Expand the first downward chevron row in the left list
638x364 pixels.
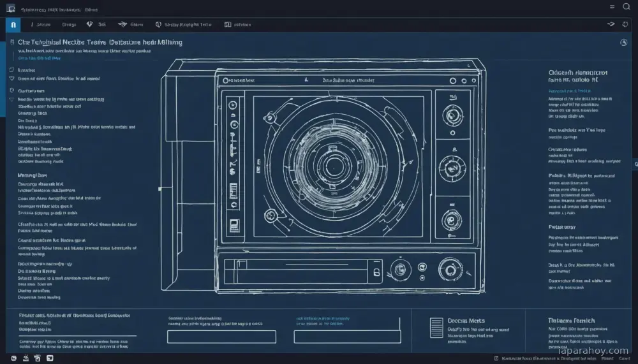click(x=11, y=78)
